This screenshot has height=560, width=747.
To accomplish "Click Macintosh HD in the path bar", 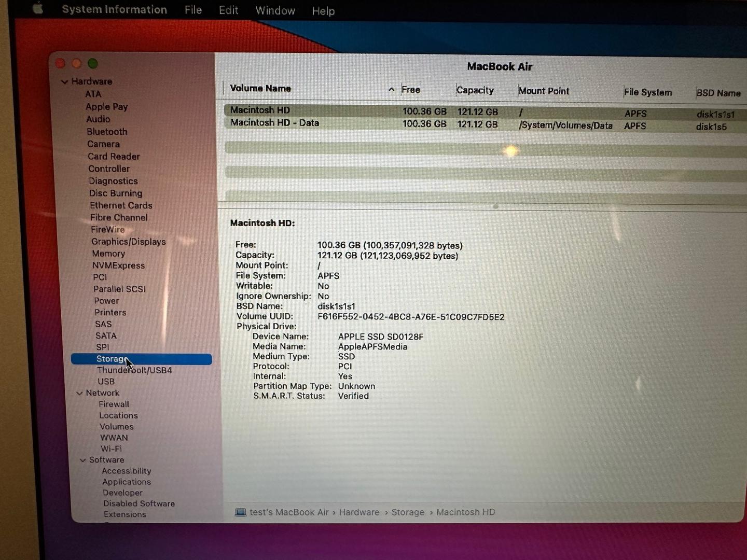I will click(465, 512).
